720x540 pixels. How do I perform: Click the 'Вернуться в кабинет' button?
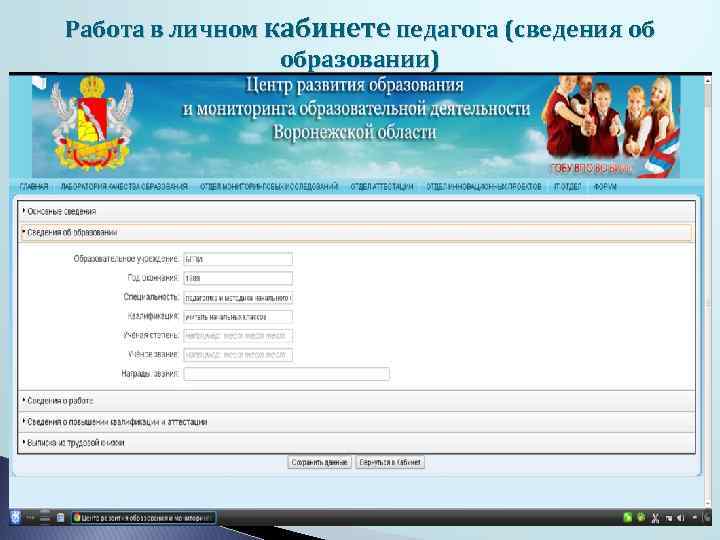click(390, 462)
